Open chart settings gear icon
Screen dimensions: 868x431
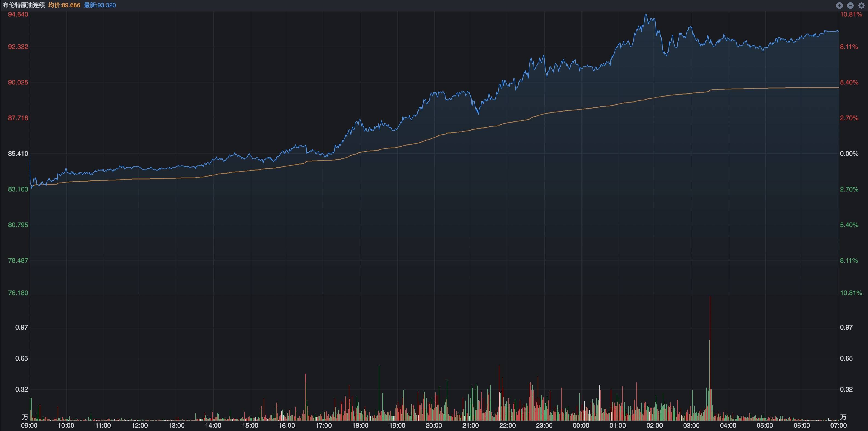(861, 5)
